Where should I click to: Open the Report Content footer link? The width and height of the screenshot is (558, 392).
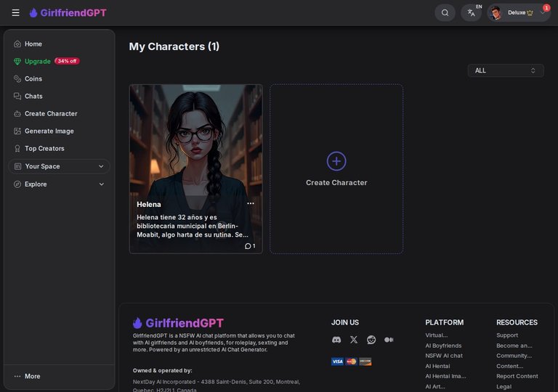[517, 376]
